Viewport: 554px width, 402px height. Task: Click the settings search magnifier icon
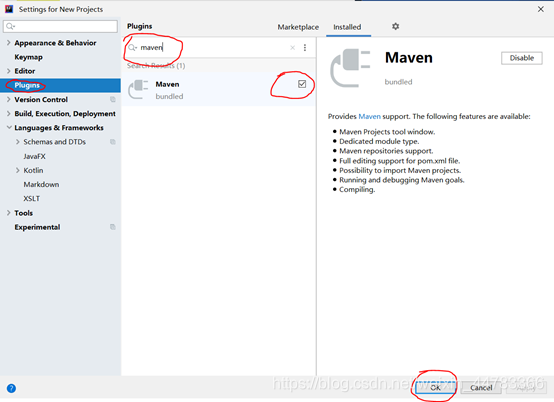pos(10,26)
